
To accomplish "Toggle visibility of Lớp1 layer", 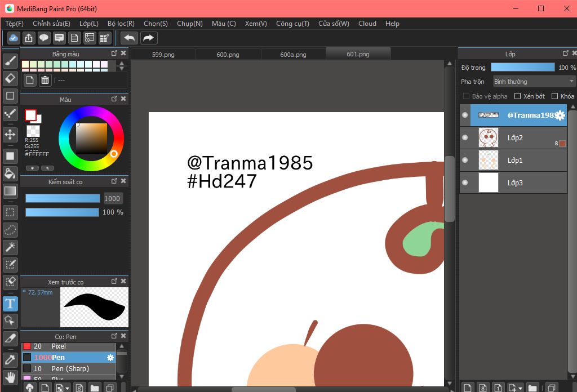I will click(x=465, y=160).
